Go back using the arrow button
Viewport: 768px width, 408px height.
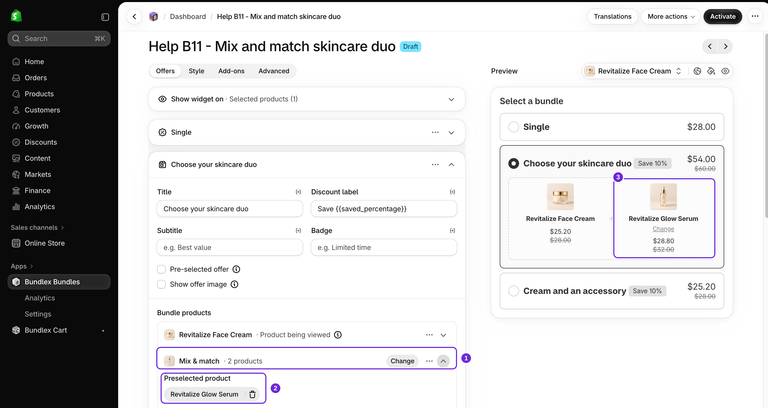(134, 17)
